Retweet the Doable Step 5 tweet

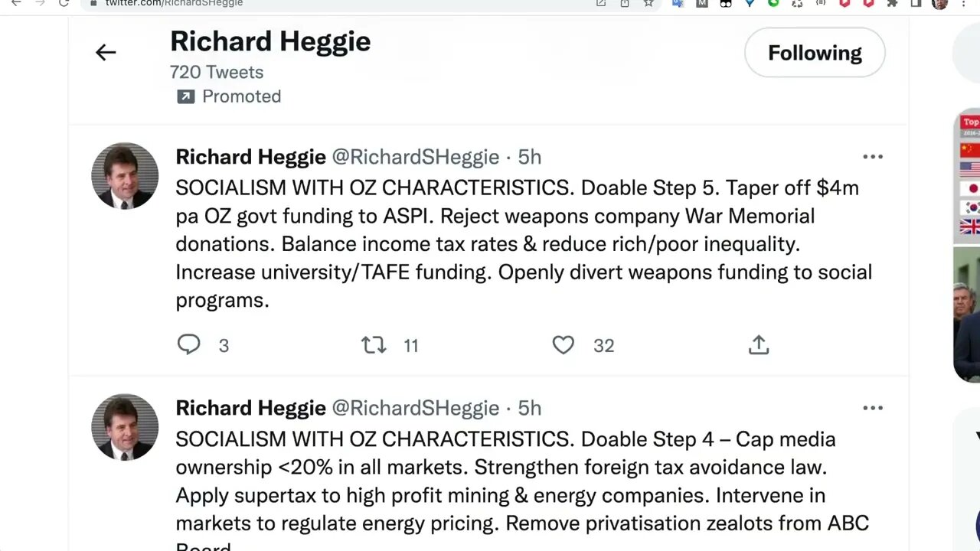[374, 345]
